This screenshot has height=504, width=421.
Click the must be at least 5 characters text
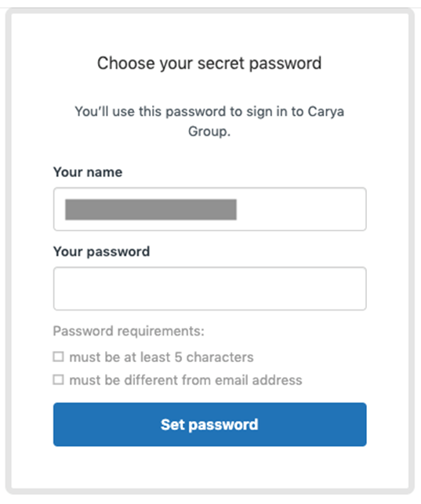[x=162, y=357]
